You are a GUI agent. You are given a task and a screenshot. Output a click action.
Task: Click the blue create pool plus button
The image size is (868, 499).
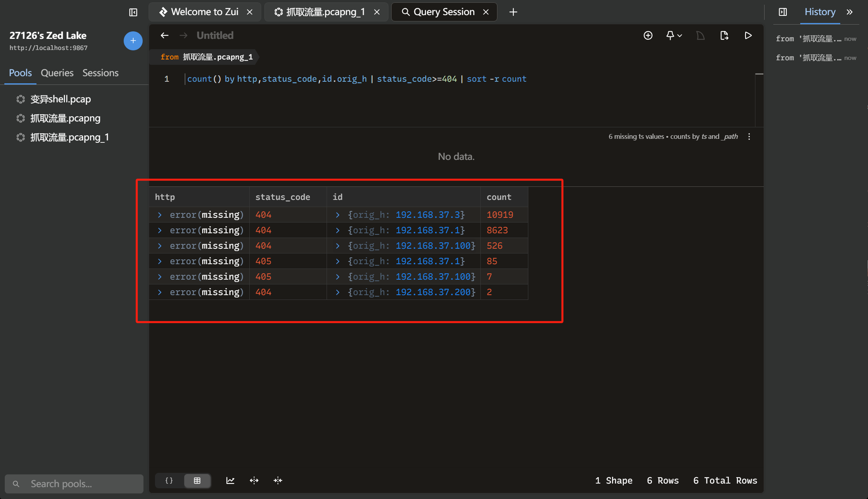pyautogui.click(x=133, y=41)
